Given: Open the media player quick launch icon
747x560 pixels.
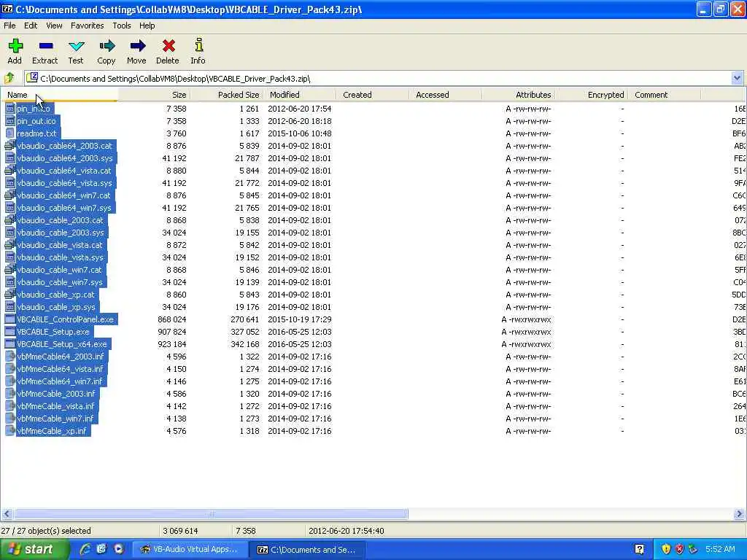Looking at the screenshot, I should click(119, 549).
